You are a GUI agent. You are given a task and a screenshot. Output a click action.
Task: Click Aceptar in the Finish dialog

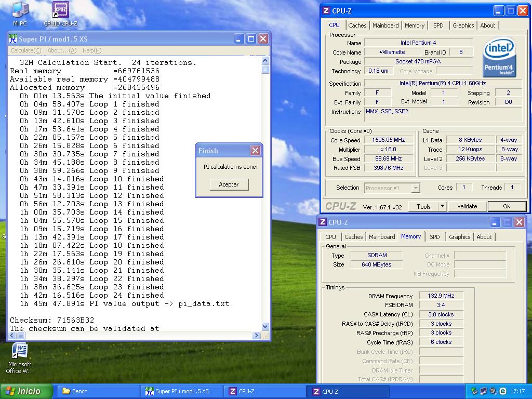(229, 184)
